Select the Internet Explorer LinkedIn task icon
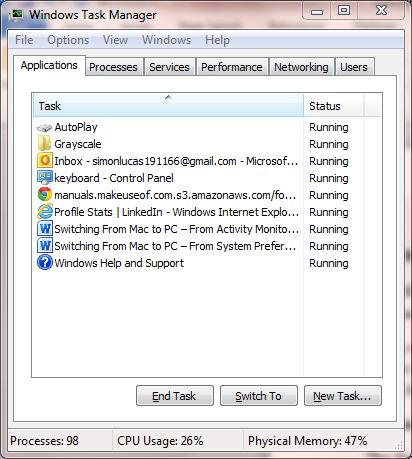 [x=45, y=212]
